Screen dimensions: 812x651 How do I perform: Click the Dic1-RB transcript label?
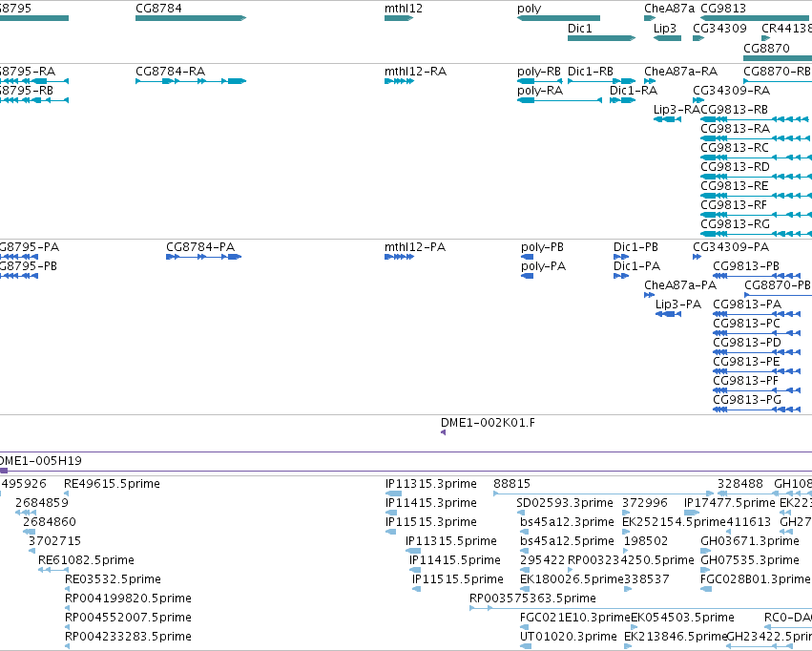point(591,71)
